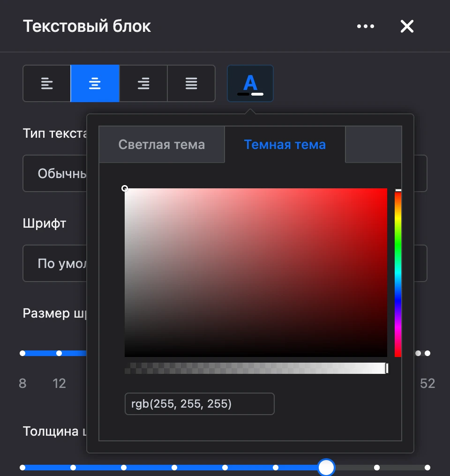Set font size slider to 12

(x=59, y=353)
